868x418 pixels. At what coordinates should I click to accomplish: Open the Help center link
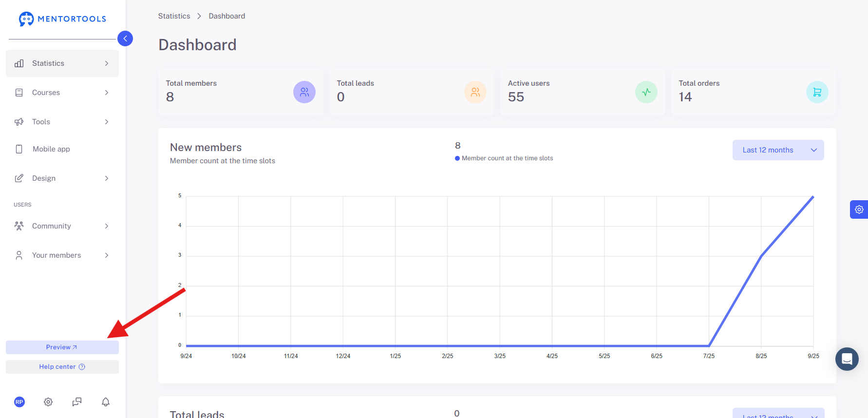62,367
